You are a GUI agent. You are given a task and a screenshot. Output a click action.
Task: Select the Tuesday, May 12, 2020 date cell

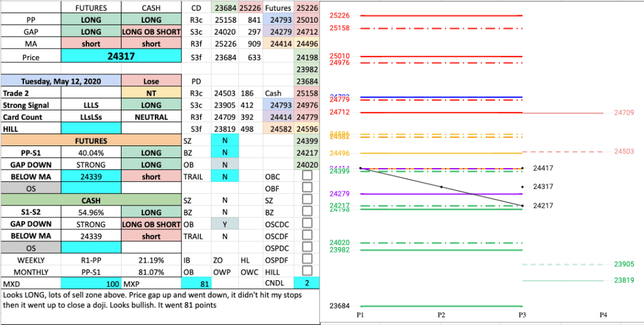[x=60, y=81]
